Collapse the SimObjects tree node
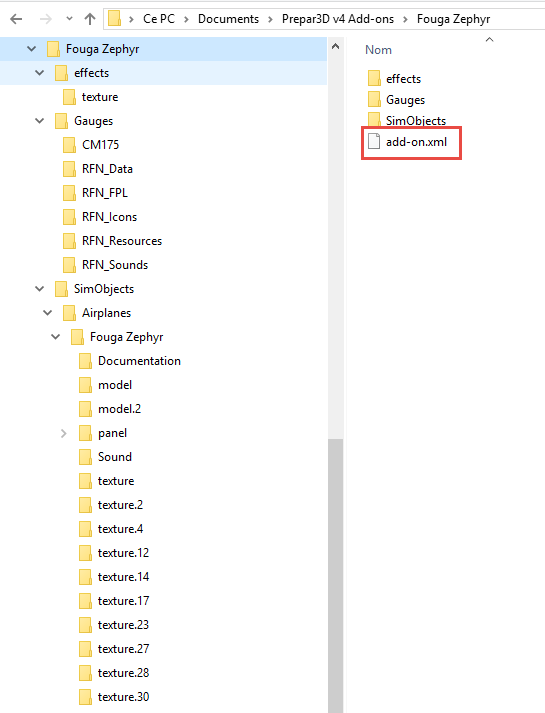This screenshot has height=713, width=545. (40, 289)
